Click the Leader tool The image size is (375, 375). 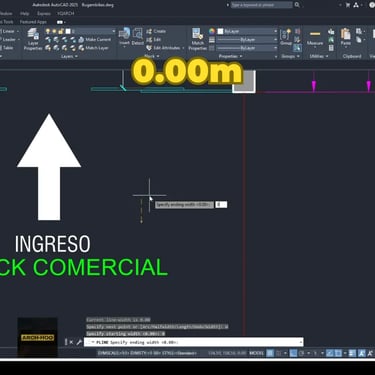click(8, 39)
